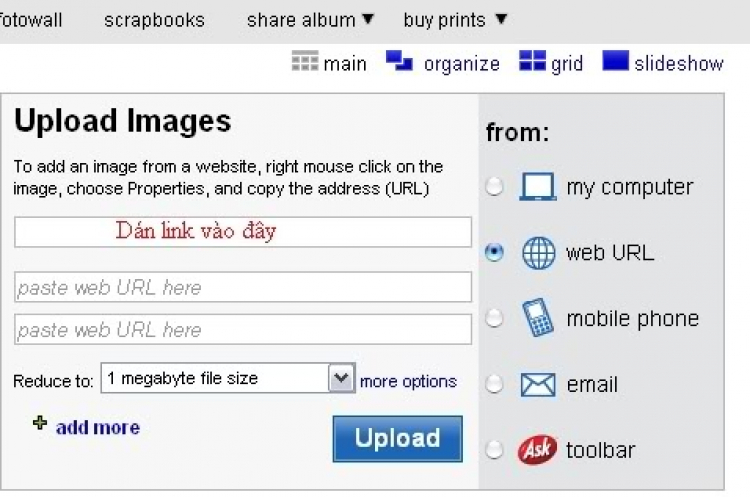Click the mobile phone icon
This screenshot has width=750, height=497.
(538, 318)
